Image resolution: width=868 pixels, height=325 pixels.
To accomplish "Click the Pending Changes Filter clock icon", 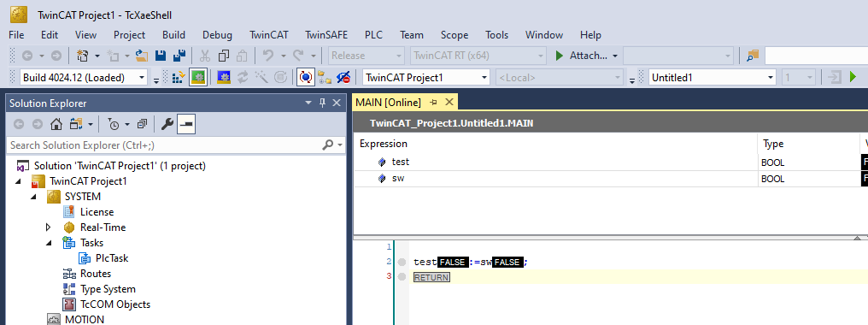I will [113, 125].
